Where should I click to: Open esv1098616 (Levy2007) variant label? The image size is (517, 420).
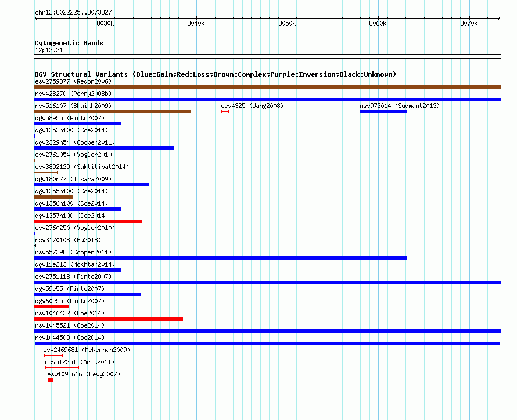pos(84,374)
